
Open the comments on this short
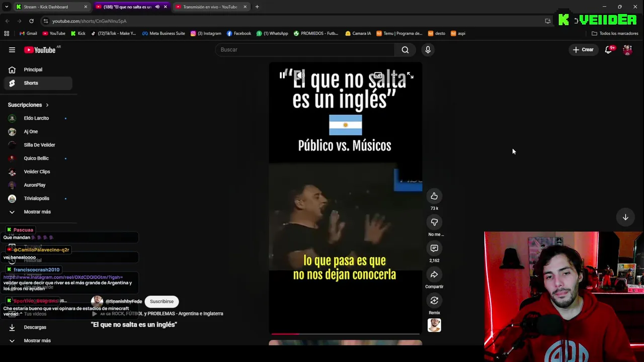click(x=434, y=248)
